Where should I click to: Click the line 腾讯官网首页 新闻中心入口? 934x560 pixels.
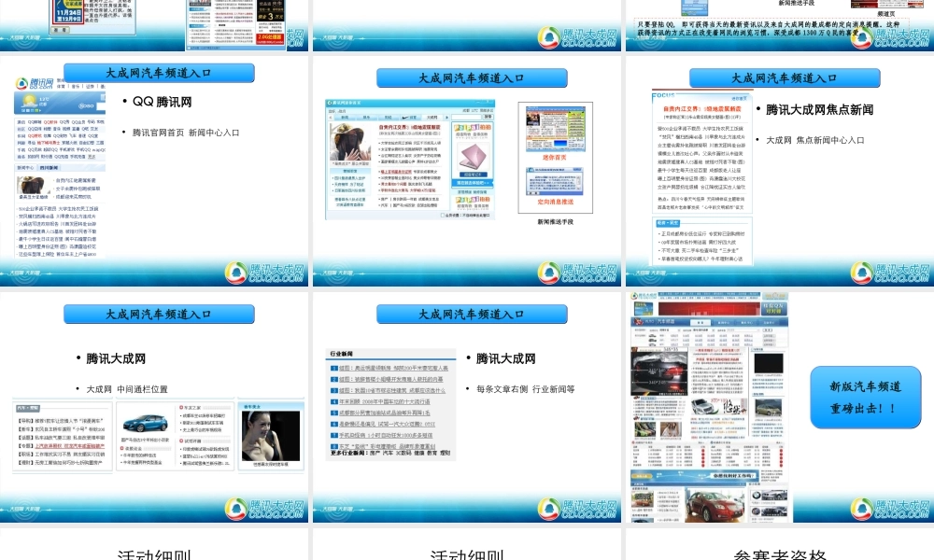tap(186, 133)
